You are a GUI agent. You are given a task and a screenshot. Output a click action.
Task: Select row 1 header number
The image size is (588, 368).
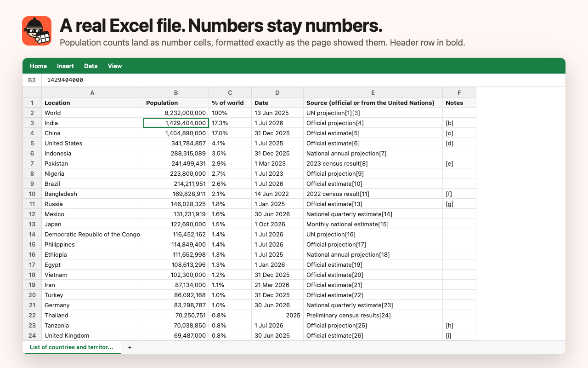click(x=32, y=103)
